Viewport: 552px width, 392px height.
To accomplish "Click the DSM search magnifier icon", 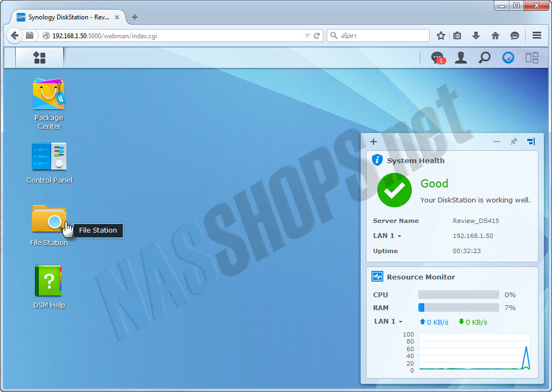I will point(485,58).
